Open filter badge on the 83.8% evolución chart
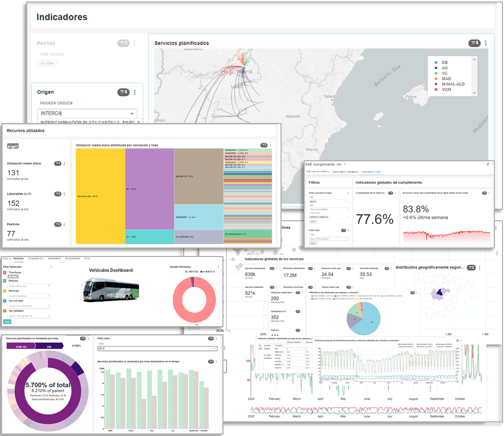This screenshot has height=436, width=504. coord(484,193)
